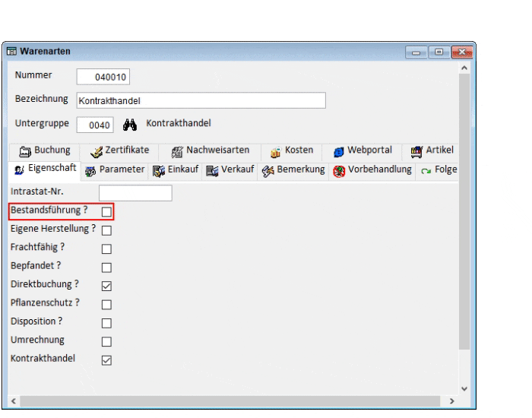Click the Einkauf tab icon
This screenshot has height=418, width=532.
point(158,171)
